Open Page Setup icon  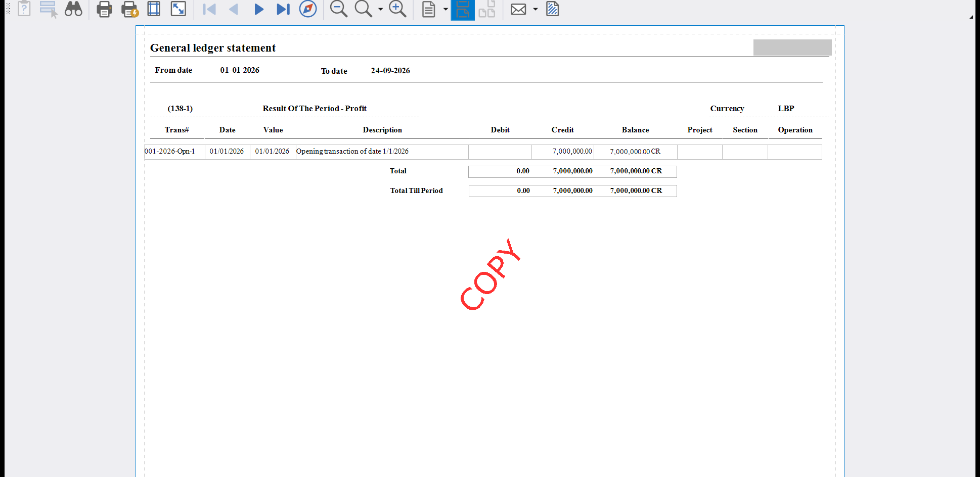point(154,9)
